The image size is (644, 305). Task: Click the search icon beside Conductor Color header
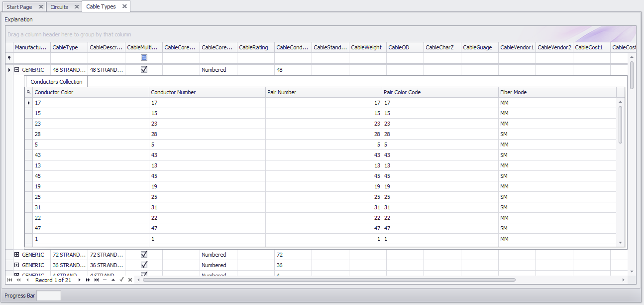click(28, 92)
